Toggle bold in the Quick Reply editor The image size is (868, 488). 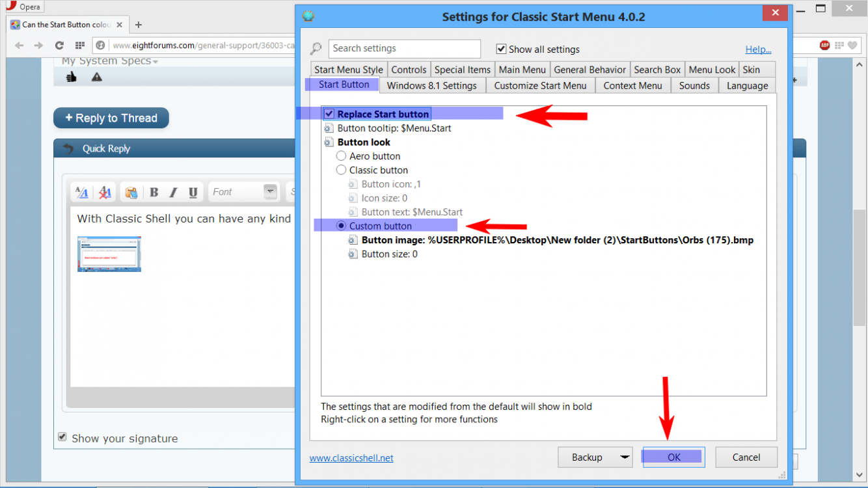(154, 192)
